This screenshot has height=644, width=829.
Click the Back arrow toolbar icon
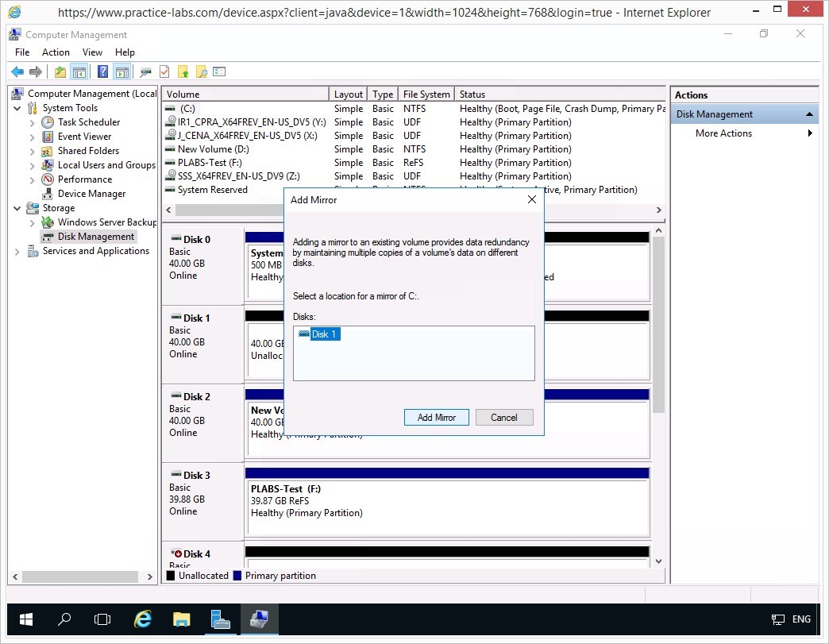pyautogui.click(x=17, y=71)
